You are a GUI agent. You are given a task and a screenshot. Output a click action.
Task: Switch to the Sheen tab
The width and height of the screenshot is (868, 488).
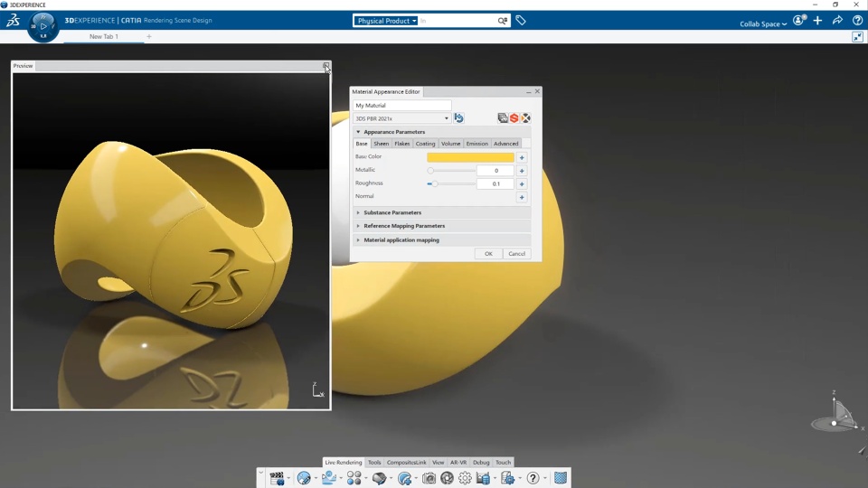[x=381, y=144]
